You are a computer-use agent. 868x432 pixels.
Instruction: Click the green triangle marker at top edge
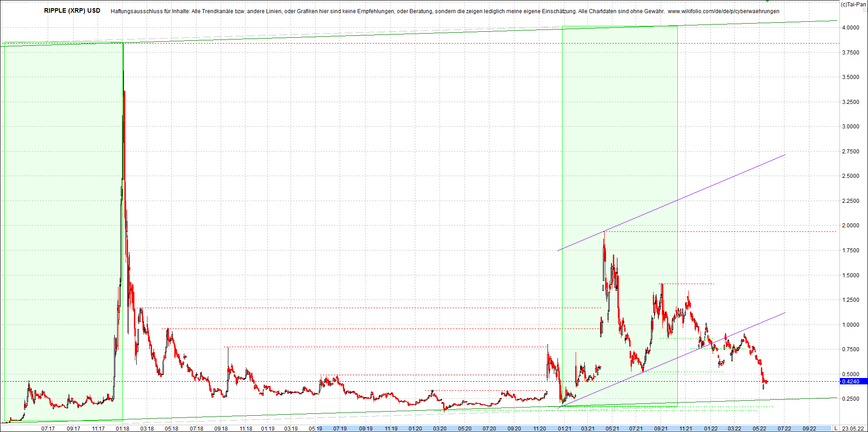click(x=767, y=1)
